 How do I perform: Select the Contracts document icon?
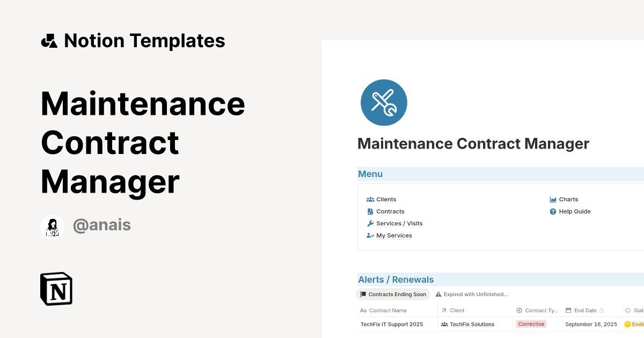click(x=370, y=211)
